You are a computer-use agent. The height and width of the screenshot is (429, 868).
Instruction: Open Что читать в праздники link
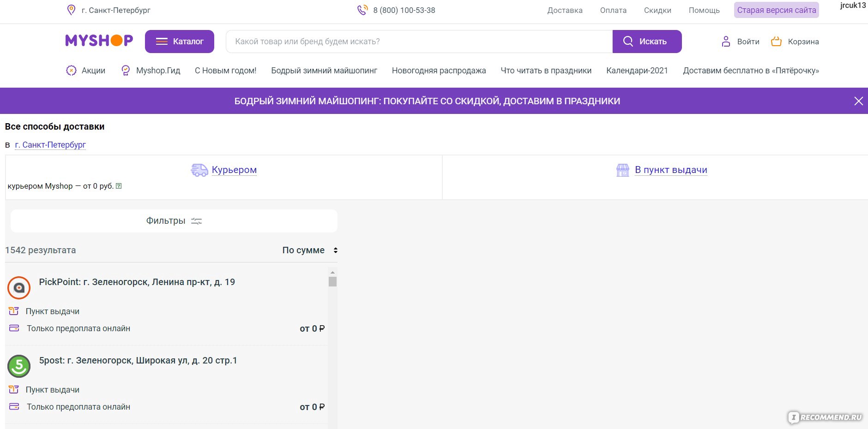click(546, 71)
